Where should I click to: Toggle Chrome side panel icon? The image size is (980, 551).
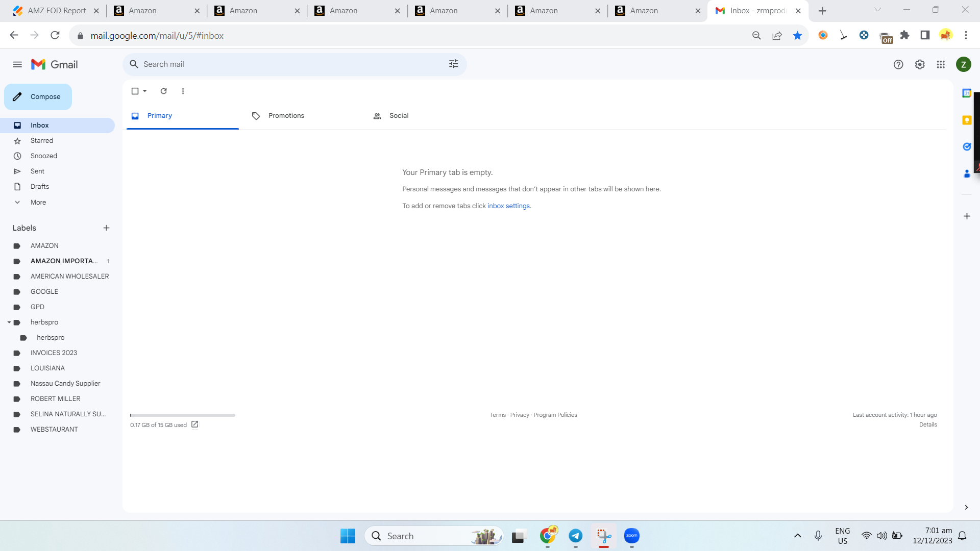925,35
